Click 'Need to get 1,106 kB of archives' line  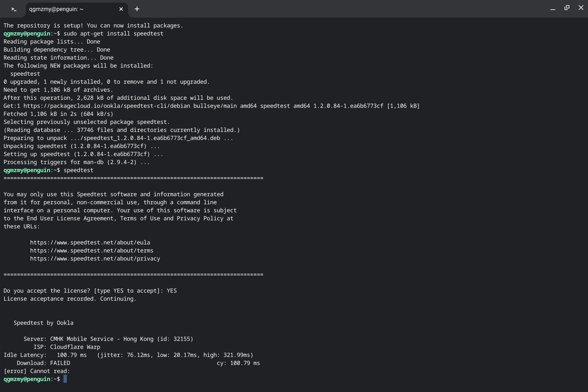click(x=58, y=90)
